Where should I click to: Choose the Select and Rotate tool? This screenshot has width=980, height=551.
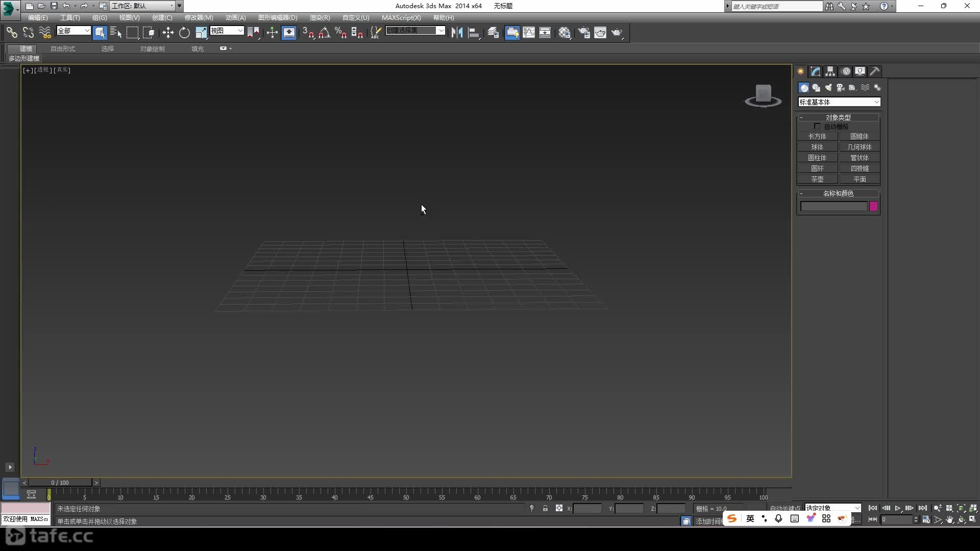pyautogui.click(x=184, y=33)
